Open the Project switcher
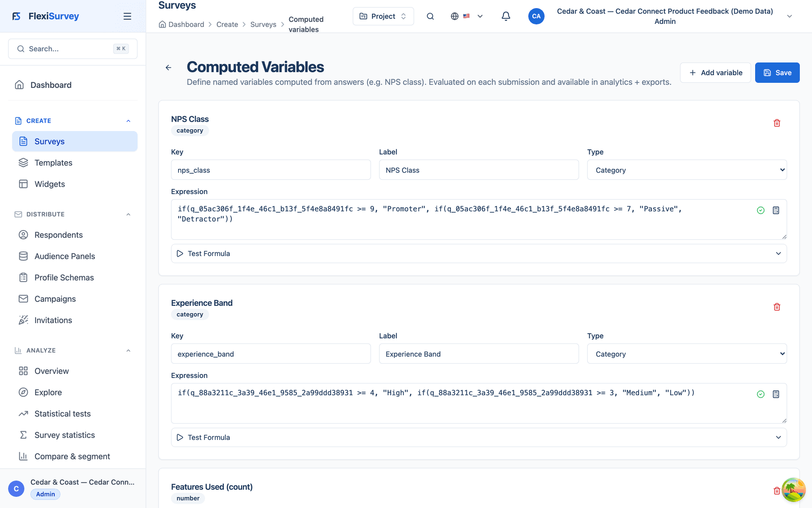 (x=383, y=16)
